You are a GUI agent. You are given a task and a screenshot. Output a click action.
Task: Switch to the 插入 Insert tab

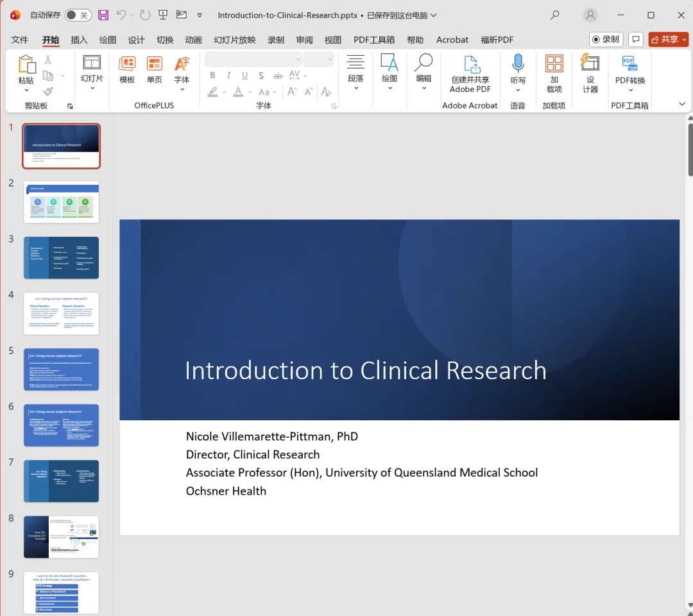(79, 40)
